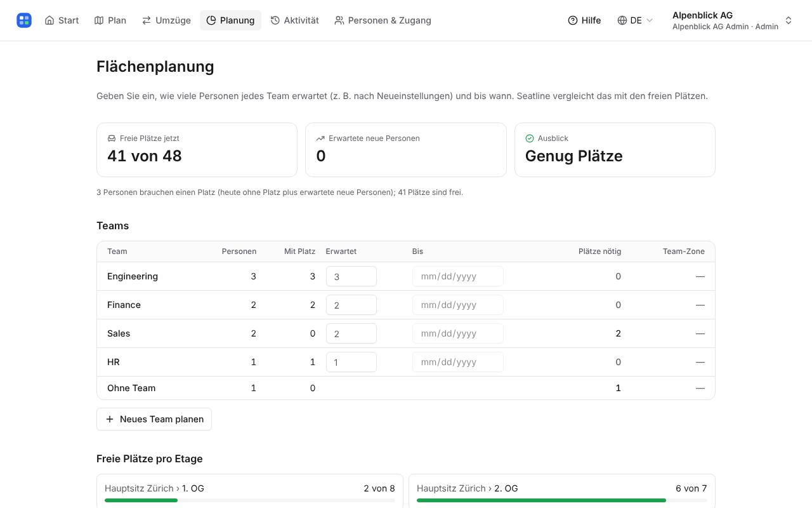Click the Erwartet field for Sales

pos(351,333)
